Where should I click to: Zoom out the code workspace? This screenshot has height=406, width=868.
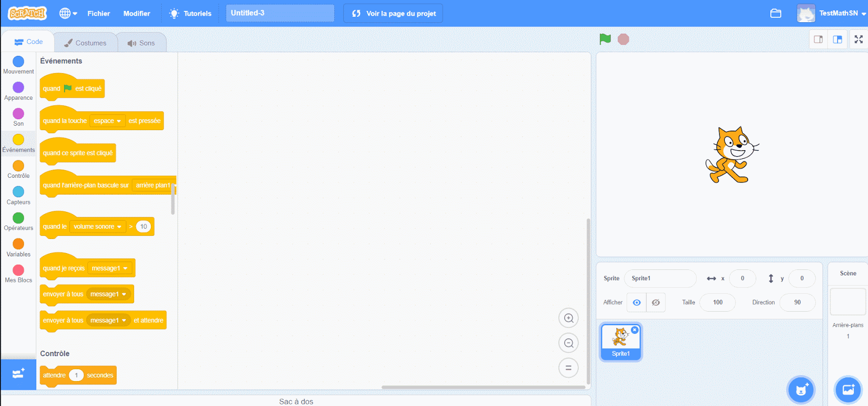[569, 343]
